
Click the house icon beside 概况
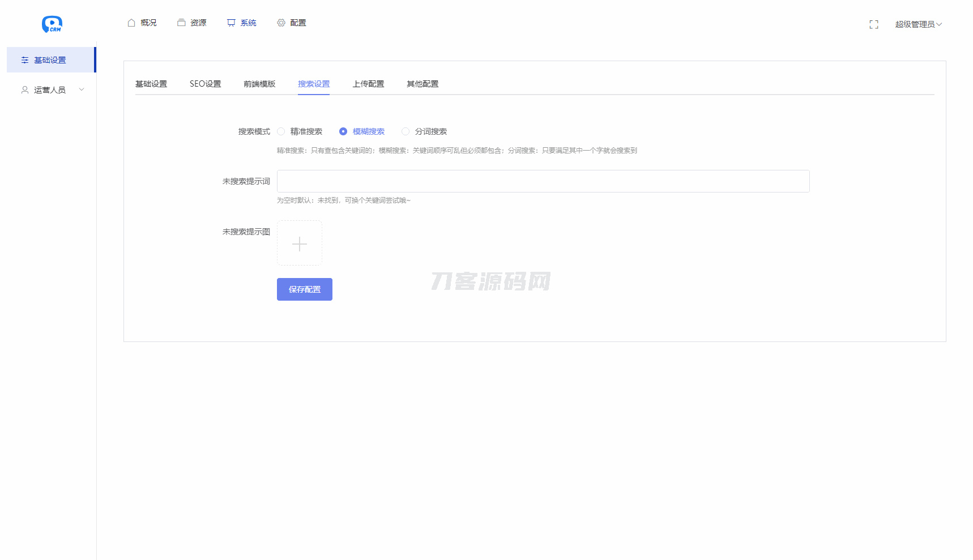click(x=131, y=23)
